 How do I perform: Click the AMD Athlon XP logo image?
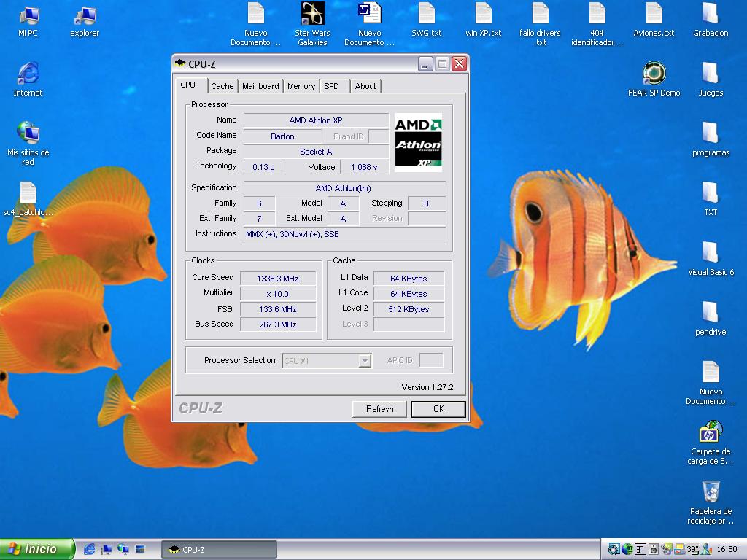pos(418,142)
